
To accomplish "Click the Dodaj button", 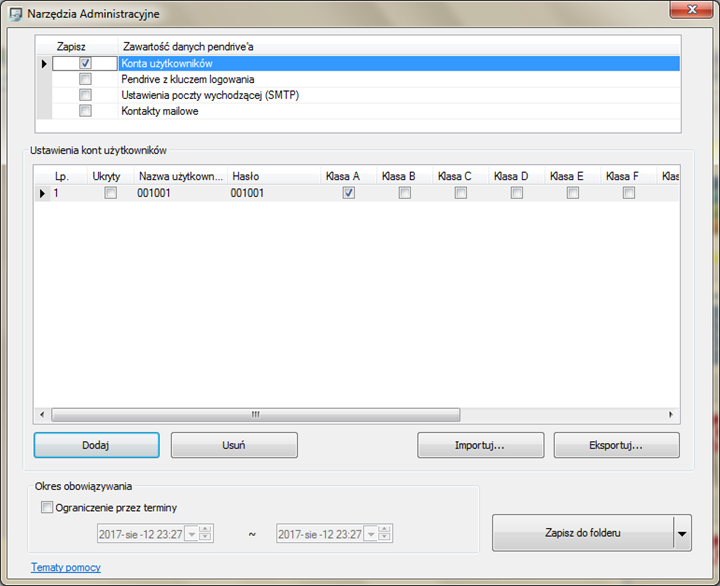I will [x=96, y=445].
